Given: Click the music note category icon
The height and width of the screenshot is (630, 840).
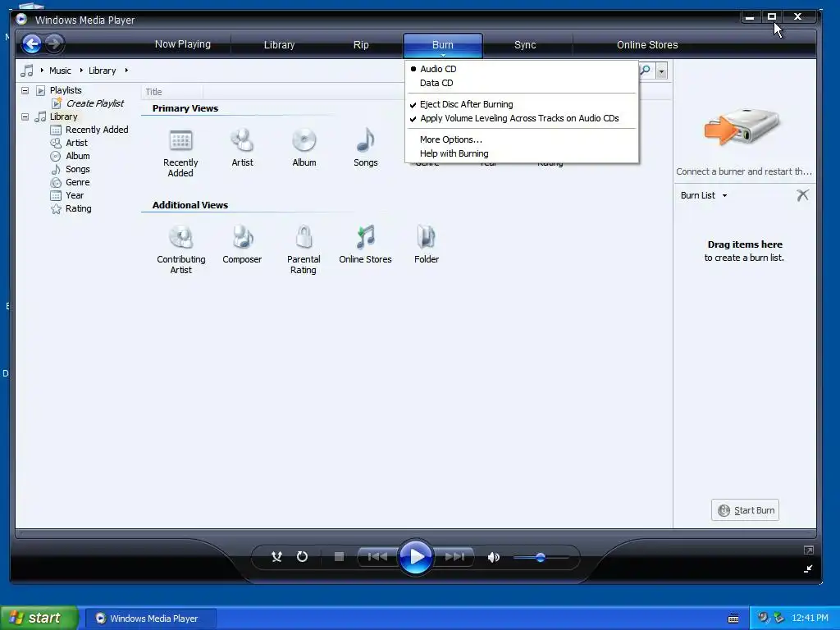Looking at the screenshot, I should 27,71.
